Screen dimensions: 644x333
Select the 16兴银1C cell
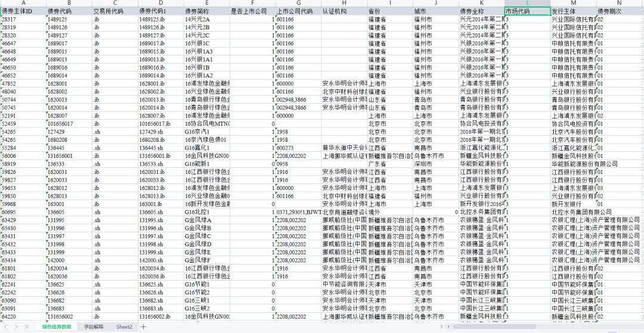206,43
